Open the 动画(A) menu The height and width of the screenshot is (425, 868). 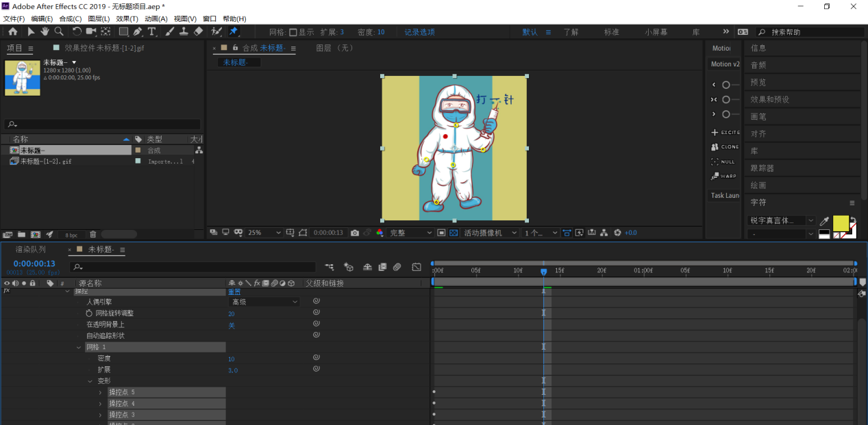(x=156, y=18)
